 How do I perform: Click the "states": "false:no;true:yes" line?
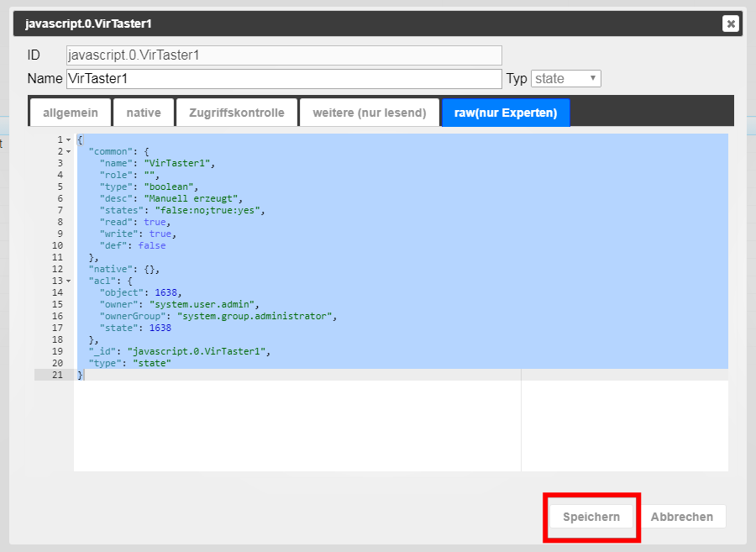tap(182, 210)
